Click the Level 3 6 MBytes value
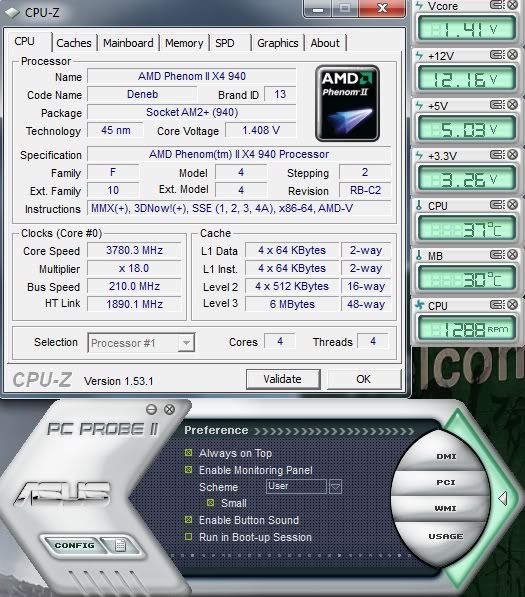The image size is (525, 597). [x=292, y=304]
